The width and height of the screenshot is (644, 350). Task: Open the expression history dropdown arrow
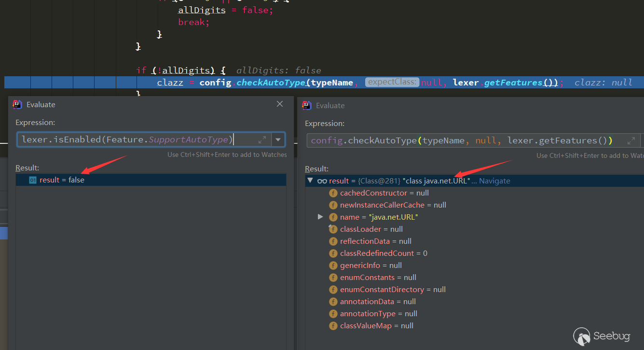click(278, 140)
